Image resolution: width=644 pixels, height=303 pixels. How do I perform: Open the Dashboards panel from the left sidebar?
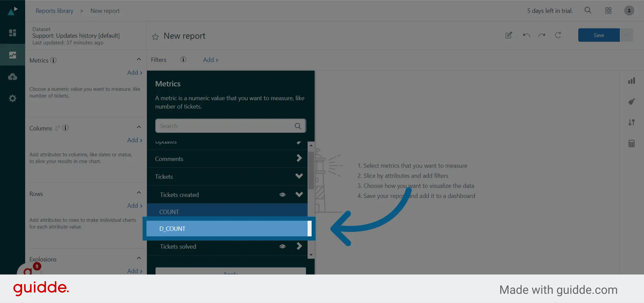click(12, 33)
